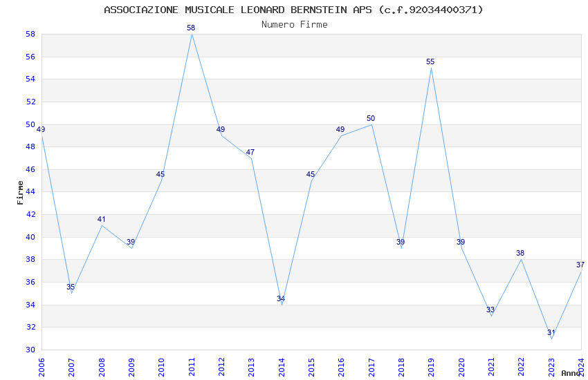588x380 pixels.
Task: Click the y-axis value 40
Action: point(30,238)
